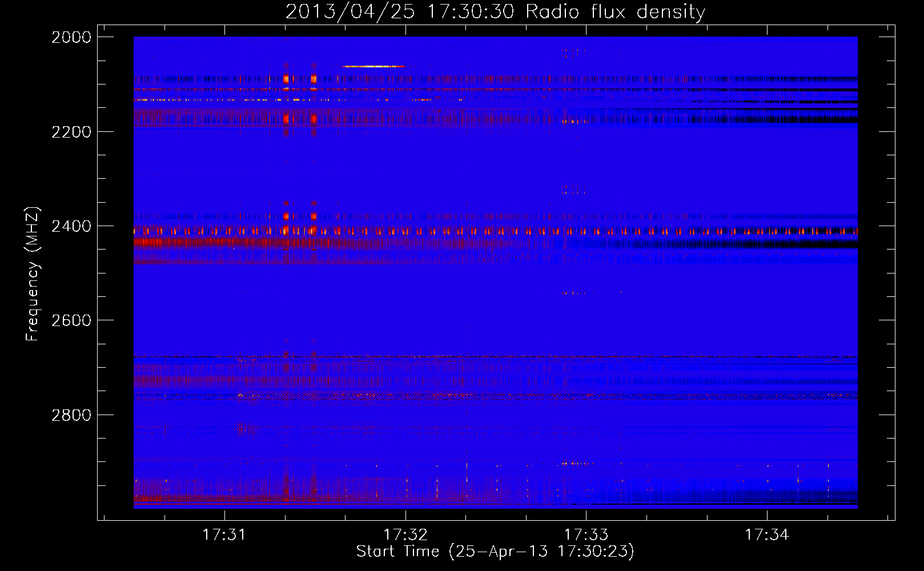Click the 17:32 time tick label
The image size is (924, 571).
click(x=405, y=534)
